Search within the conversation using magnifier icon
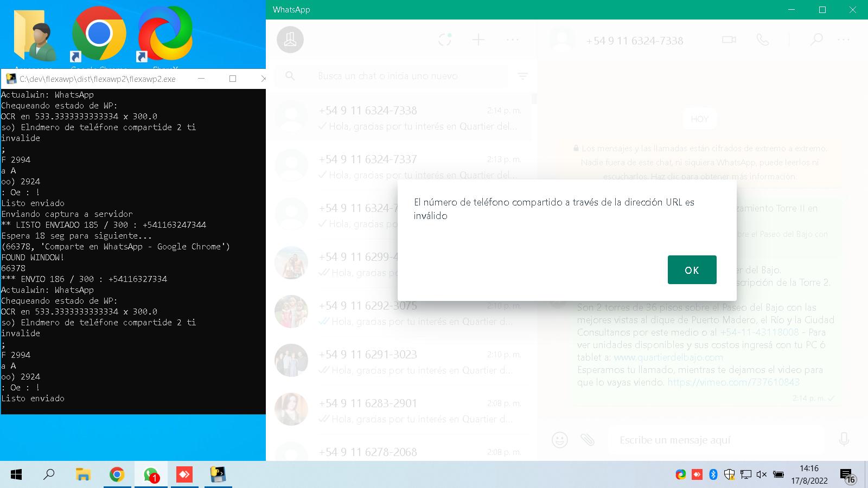The height and width of the screenshot is (488, 868). point(816,40)
